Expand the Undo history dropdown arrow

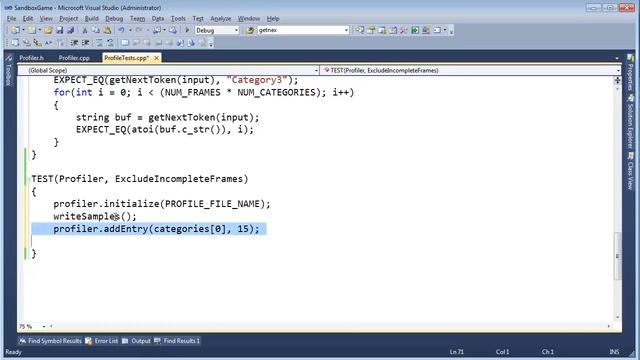pos(130,30)
